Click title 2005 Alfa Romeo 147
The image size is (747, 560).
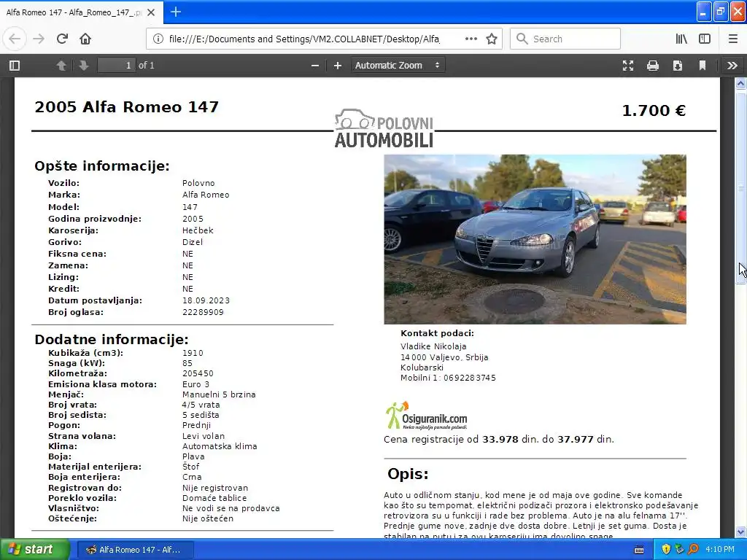point(127,106)
